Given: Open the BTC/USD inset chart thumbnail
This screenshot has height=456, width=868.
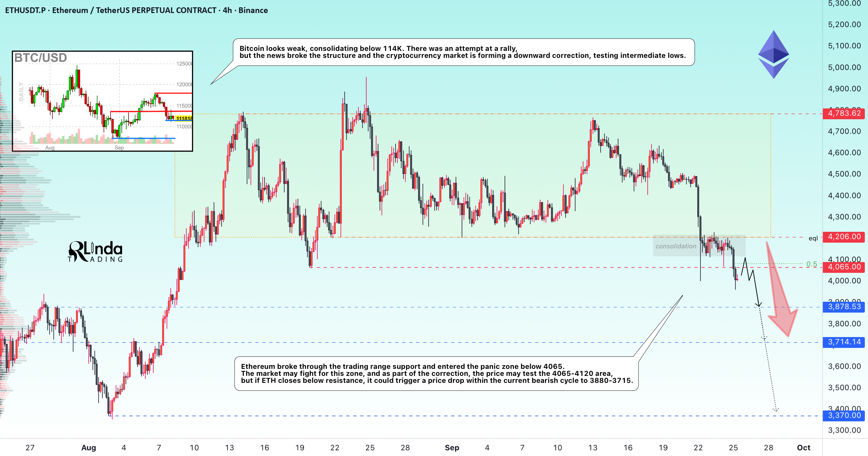Looking at the screenshot, I should pyautogui.click(x=102, y=101).
